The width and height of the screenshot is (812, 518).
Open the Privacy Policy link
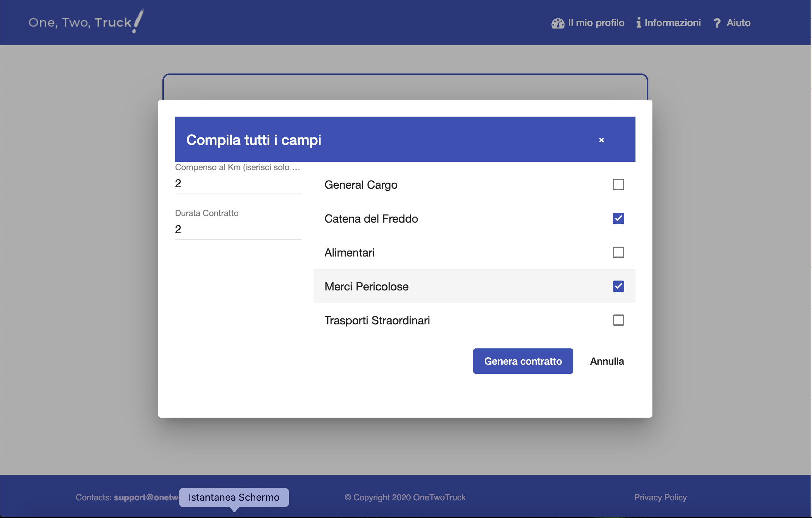point(660,498)
